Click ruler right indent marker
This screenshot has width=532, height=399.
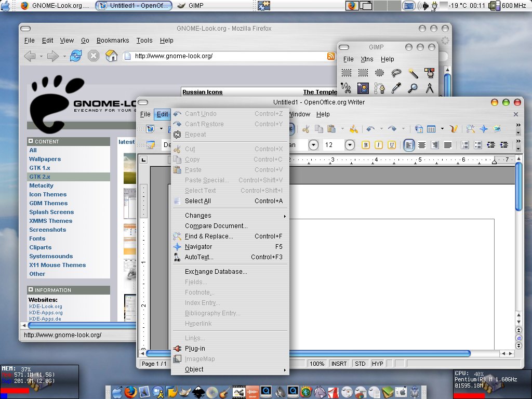pyautogui.click(x=495, y=162)
